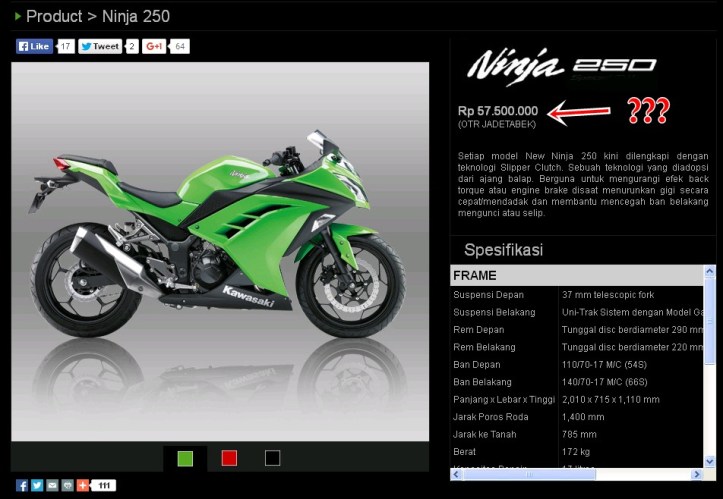Click the print icon

click(67, 486)
